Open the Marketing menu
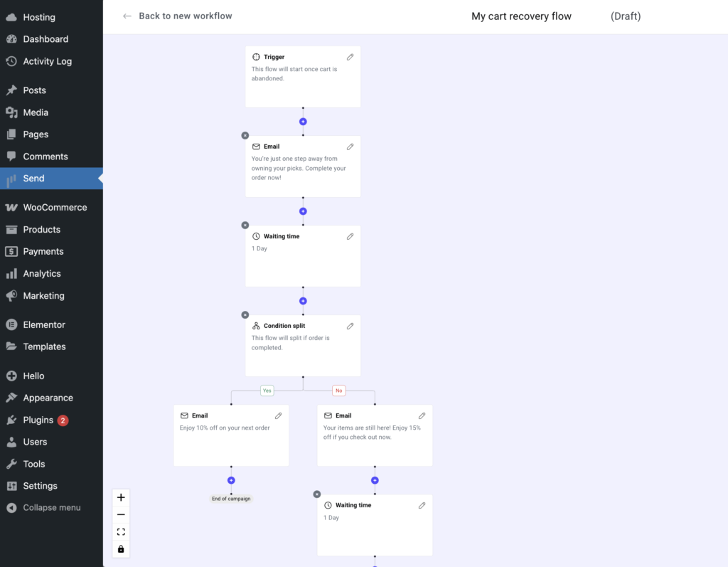Viewport: 728px width, 567px height. tap(51, 295)
